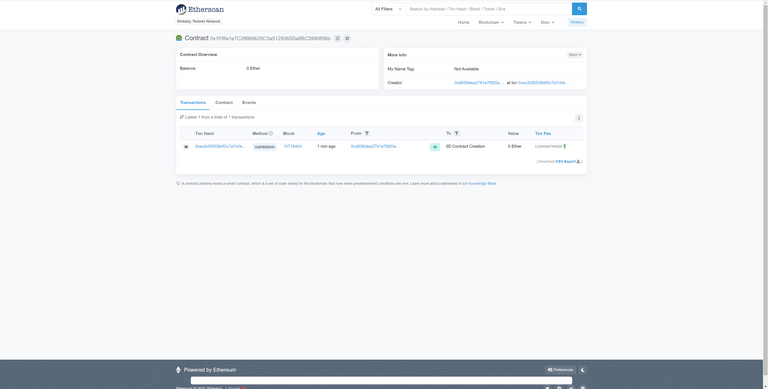Click the blue search magnifier button
The height and width of the screenshot is (389, 768).
click(x=579, y=9)
